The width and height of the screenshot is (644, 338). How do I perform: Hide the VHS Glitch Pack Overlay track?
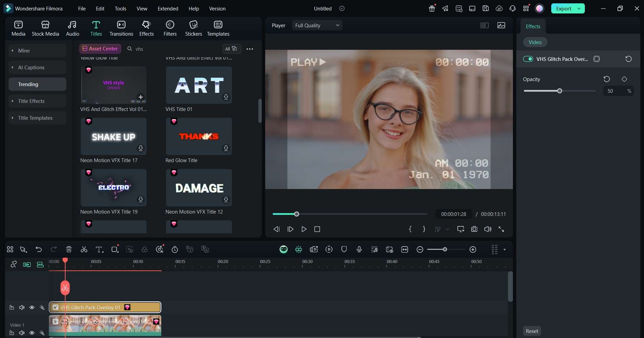coord(32,307)
